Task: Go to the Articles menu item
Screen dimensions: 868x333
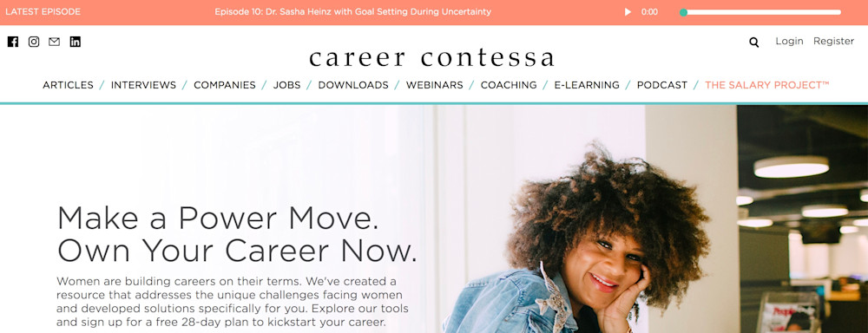Action: [68, 85]
